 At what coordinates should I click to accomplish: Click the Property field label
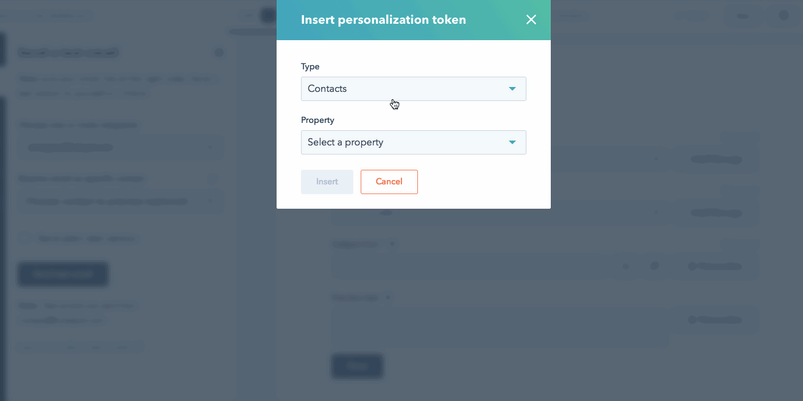tap(317, 120)
